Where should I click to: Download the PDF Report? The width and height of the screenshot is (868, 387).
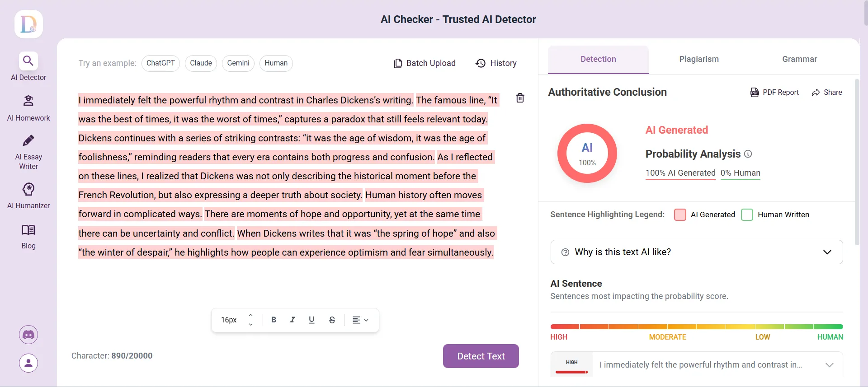774,92
